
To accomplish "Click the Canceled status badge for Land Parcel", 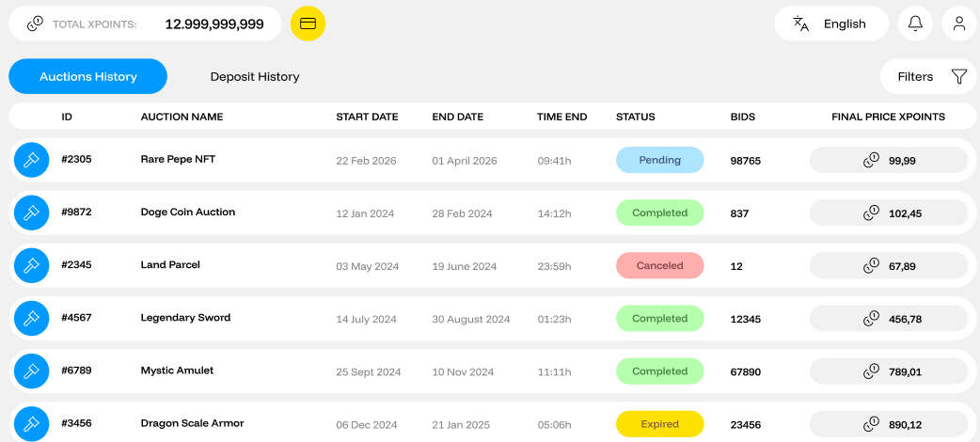I will [659, 265].
